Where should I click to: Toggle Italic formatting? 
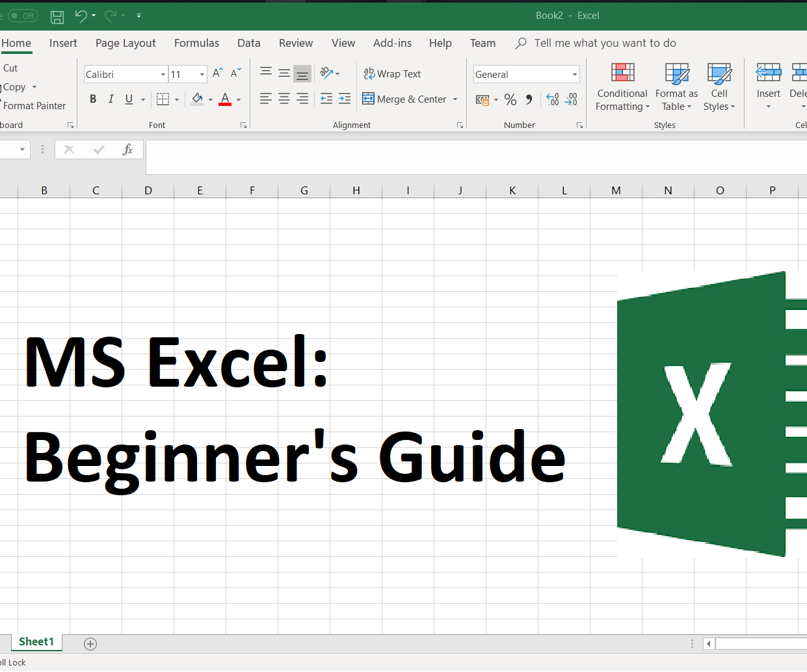pos(111,99)
